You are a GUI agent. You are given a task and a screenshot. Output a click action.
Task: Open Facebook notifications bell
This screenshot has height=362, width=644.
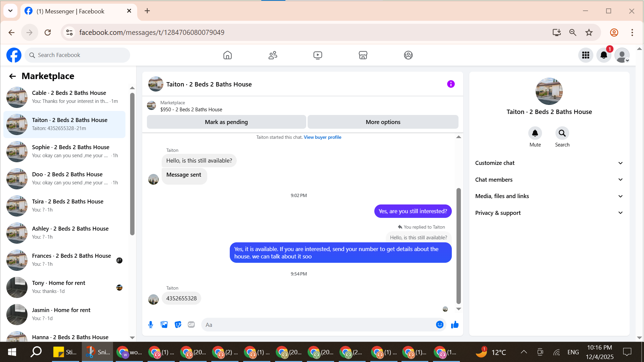603,55
